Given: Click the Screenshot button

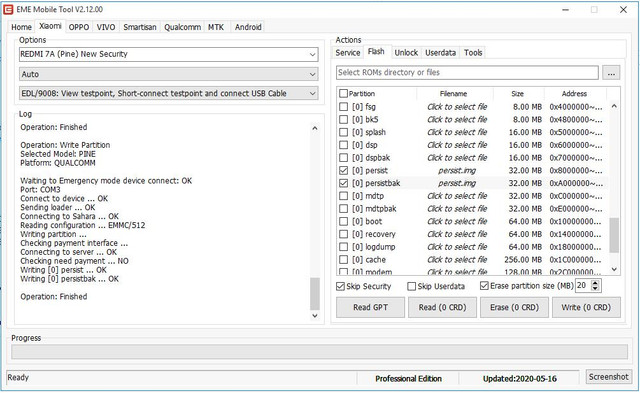Looking at the screenshot, I should (609, 377).
